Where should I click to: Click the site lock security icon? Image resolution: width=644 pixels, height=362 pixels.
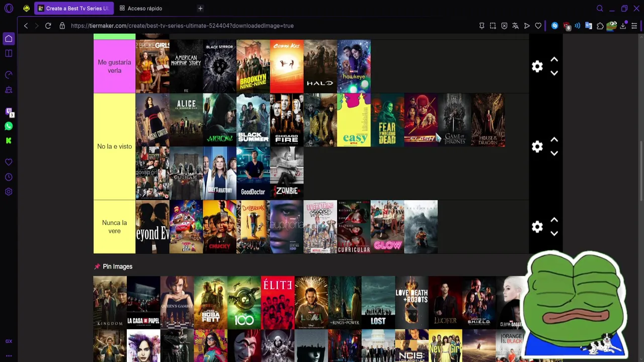pos(62,26)
